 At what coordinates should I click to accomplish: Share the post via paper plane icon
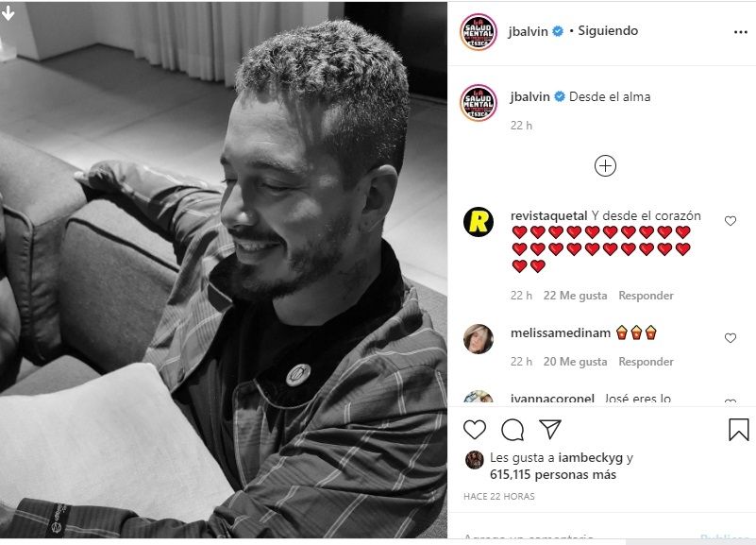pos(550,429)
